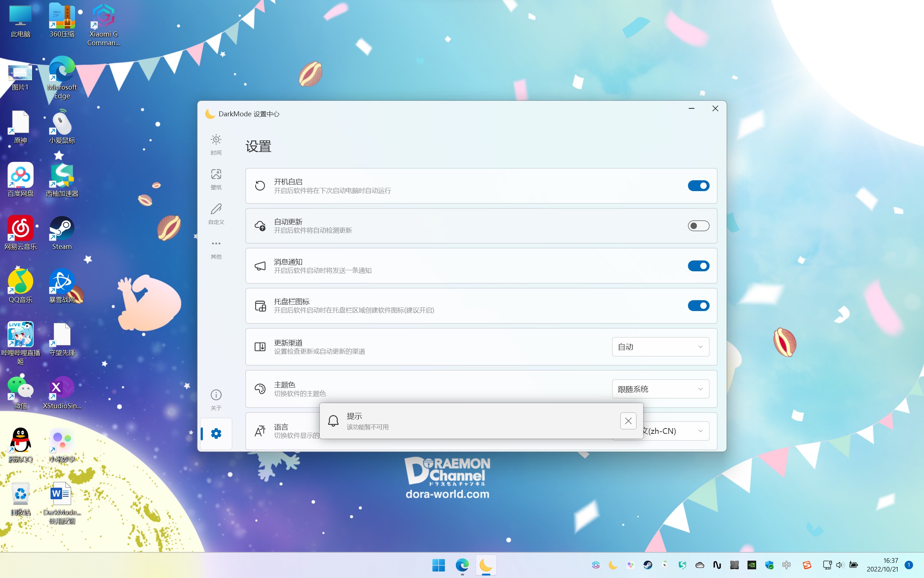The width and height of the screenshot is (924, 578).
Task: Select the 小爱鼠标 desktop shortcut
Action: point(62,127)
